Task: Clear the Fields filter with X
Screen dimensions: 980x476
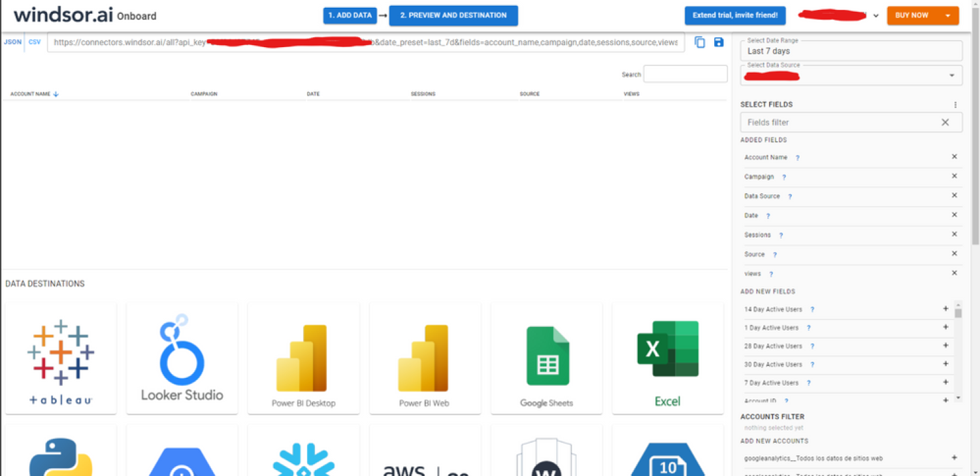Action: click(945, 122)
